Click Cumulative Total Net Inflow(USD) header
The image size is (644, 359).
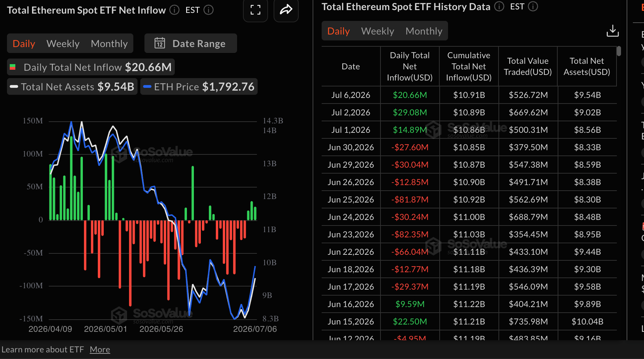(x=469, y=66)
